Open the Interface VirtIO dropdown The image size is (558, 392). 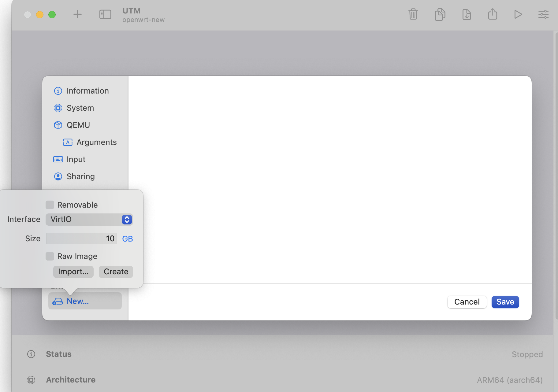(x=89, y=219)
